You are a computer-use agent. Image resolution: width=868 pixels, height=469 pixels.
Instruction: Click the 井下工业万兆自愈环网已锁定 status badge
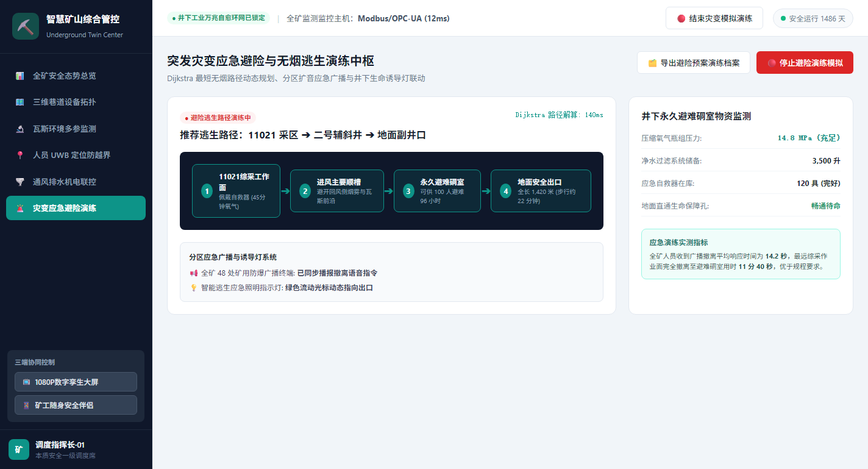[218, 18]
